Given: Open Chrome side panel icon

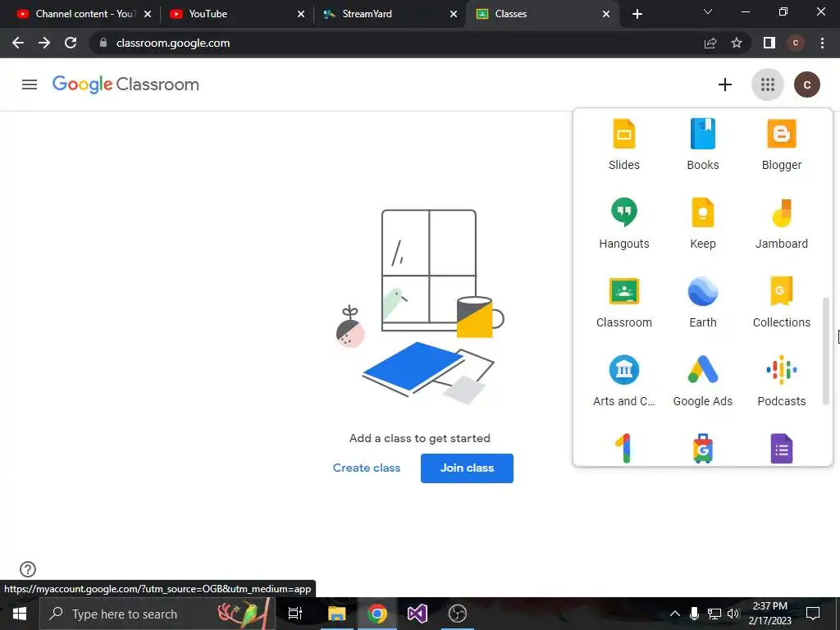Looking at the screenshot, I should click(x=769, y=43).
